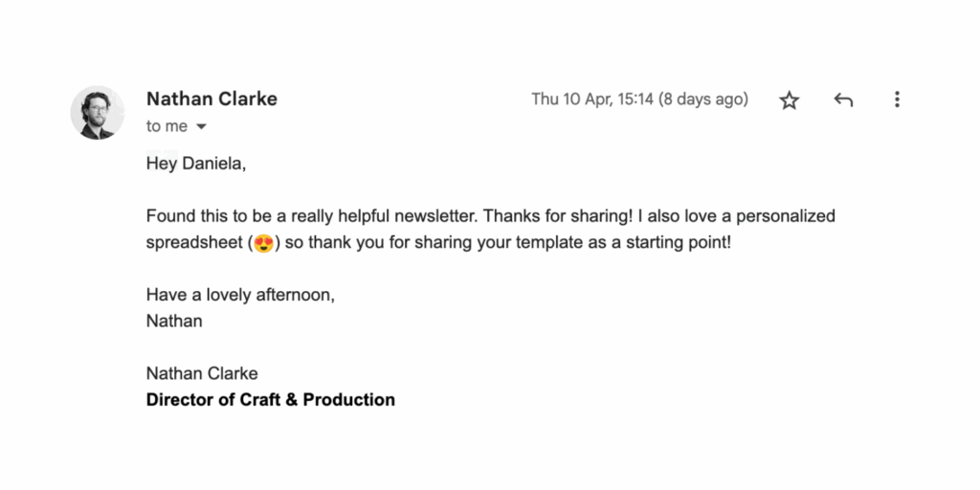Expand recipient details arrow beside "to me"
The height and width of the screenshot is (490, 980).
(x=201, y=127)
